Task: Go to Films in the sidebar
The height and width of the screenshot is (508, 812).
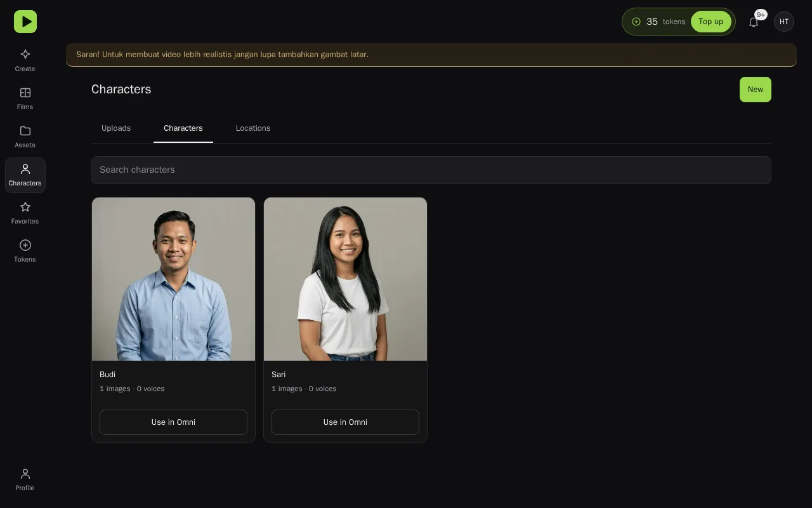Action: tap(25, 99)
